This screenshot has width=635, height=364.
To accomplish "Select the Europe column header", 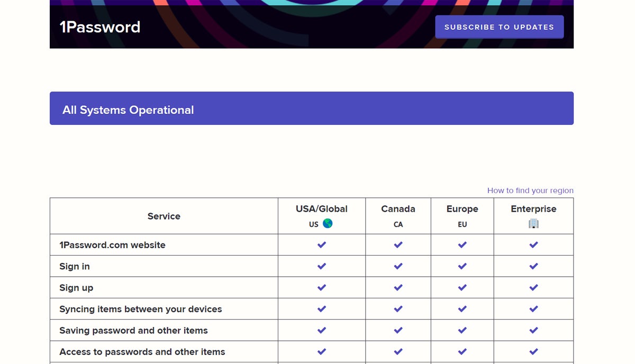I will (462, 210).
